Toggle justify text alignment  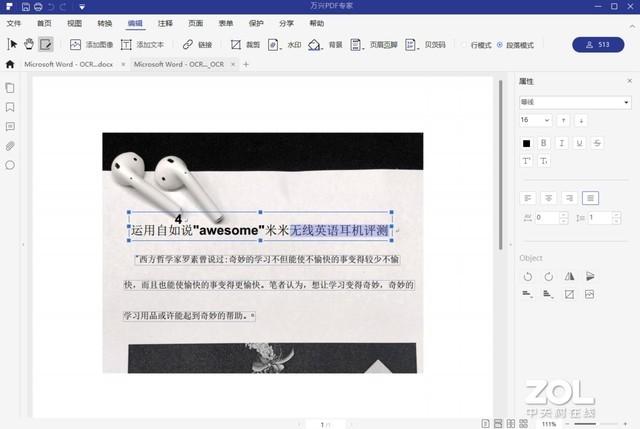click(x=590, y=198)
